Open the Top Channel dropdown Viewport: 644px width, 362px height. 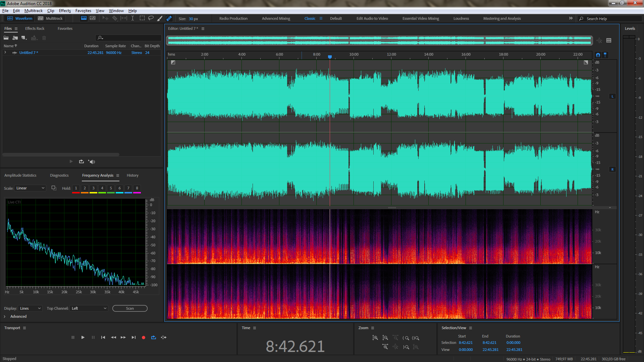[89, 308]
